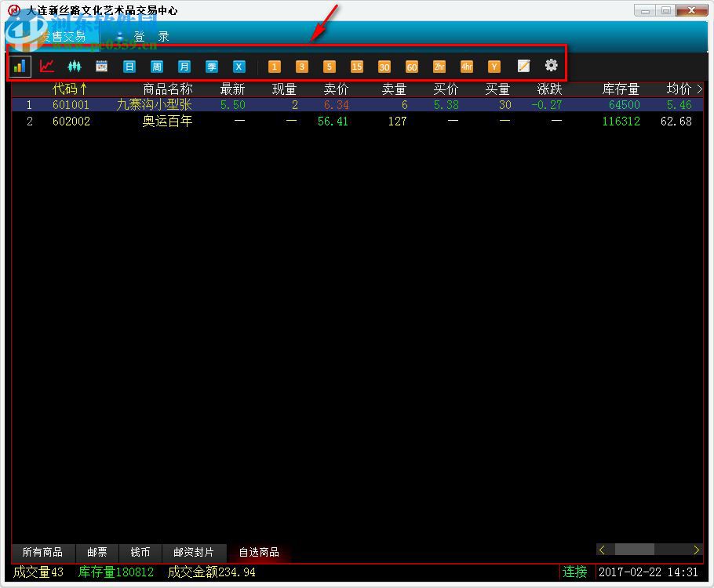Select 1-minute period

[274, 67]
